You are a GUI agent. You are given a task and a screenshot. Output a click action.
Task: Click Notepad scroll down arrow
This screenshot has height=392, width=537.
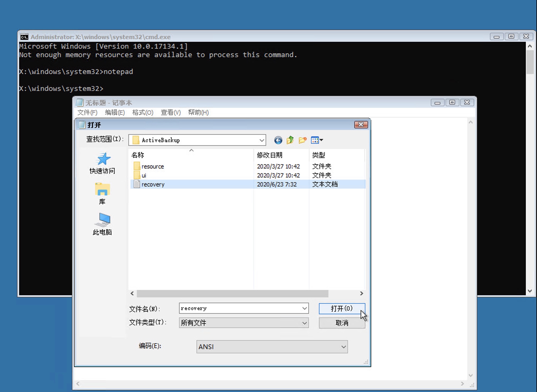click(x=470, y=376)
